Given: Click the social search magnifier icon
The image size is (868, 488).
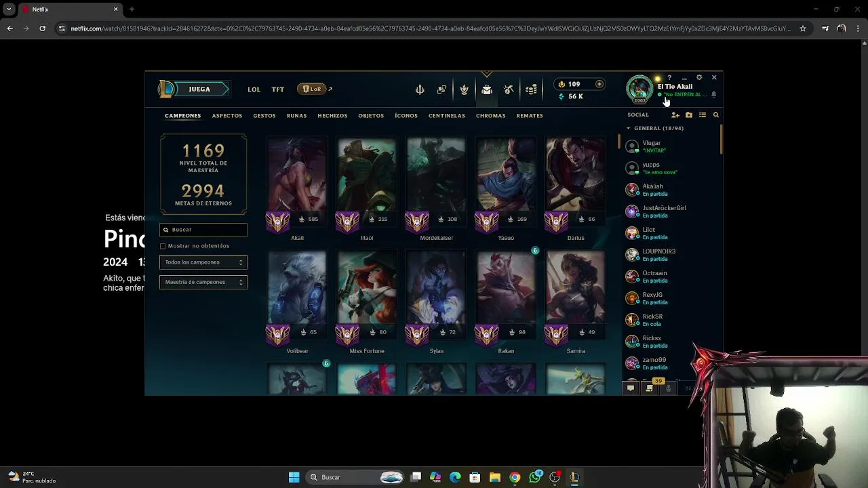Looking at the screenshot, I should [x=715, y=115].
